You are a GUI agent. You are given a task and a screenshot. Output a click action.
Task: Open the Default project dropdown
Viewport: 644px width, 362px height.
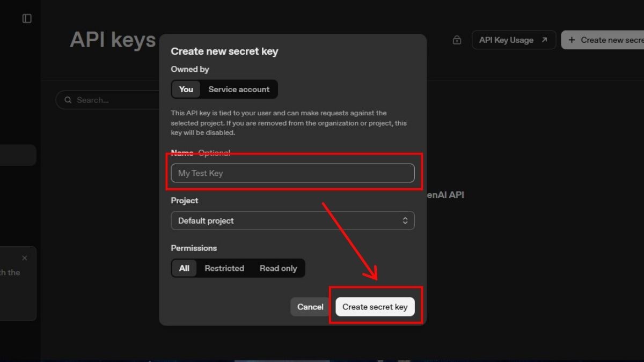(292, 221)
